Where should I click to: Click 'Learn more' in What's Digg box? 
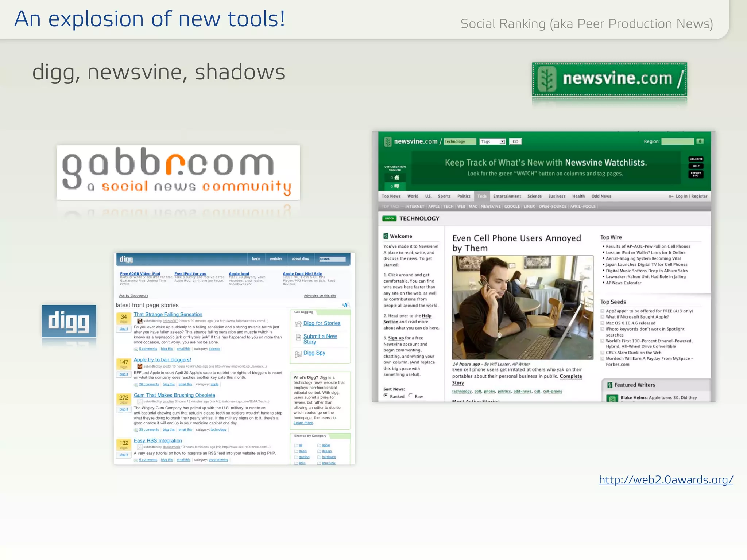point(303,423)
